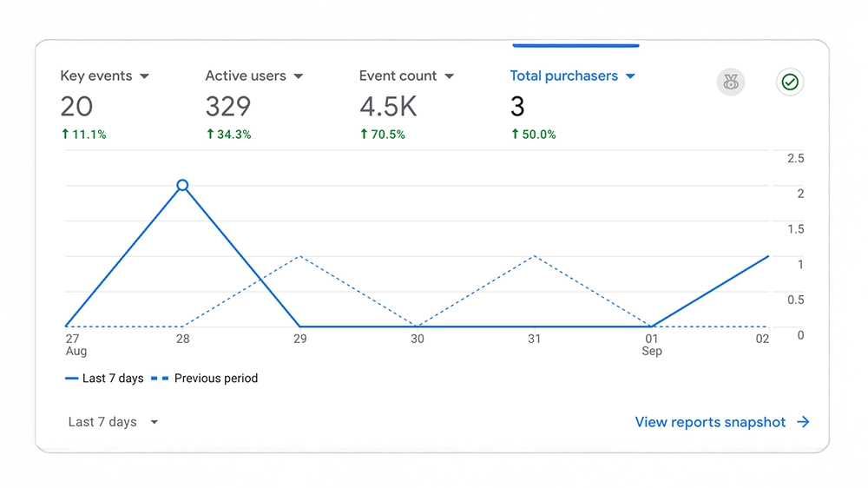
Task: Open the View reports snapshot link
Action: pos(710,422)
